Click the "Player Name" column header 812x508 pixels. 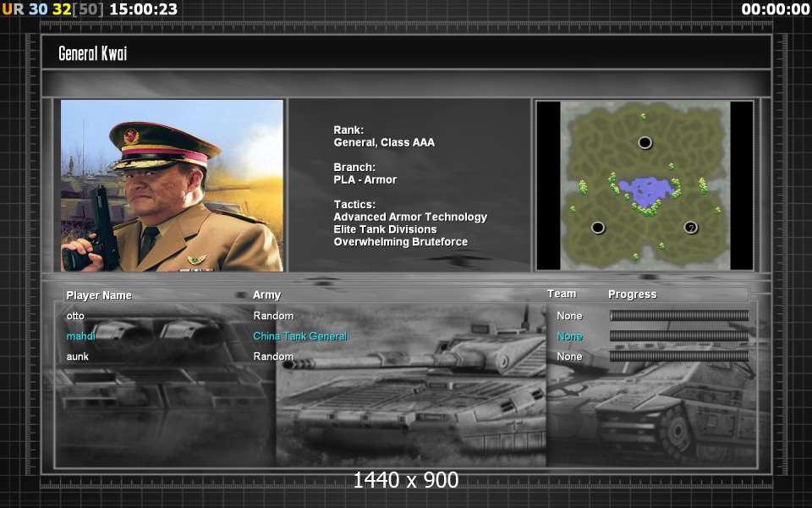(99, 295)
